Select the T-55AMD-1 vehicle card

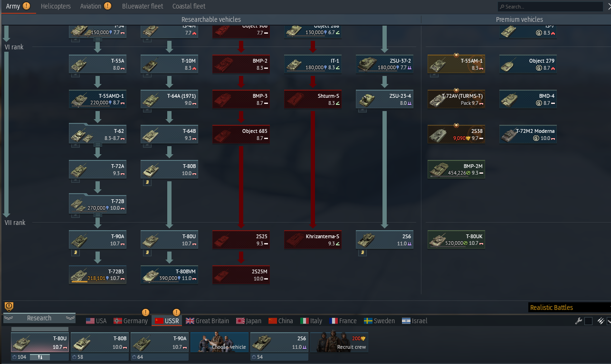coord(98,99)
